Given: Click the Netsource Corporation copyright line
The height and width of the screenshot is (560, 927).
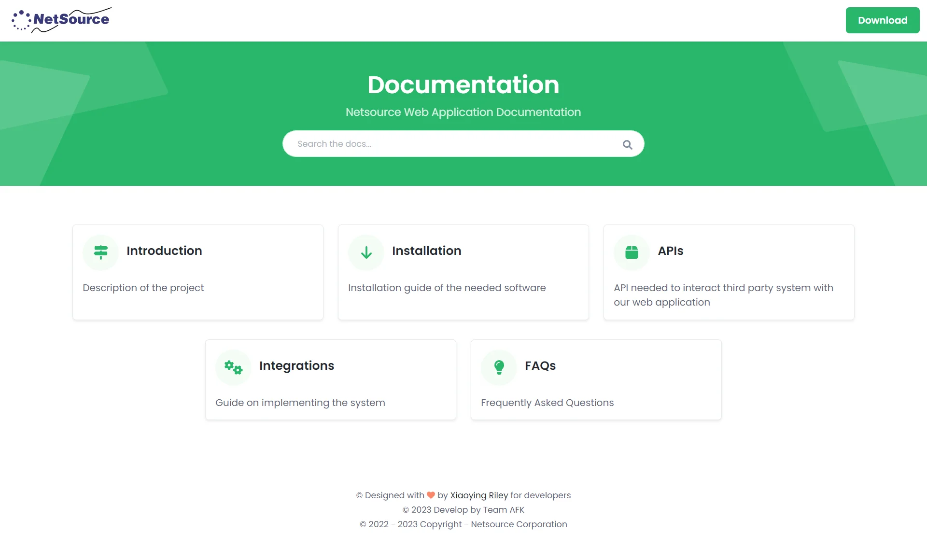Looking at the screenshot, I should tap(463, 524).
